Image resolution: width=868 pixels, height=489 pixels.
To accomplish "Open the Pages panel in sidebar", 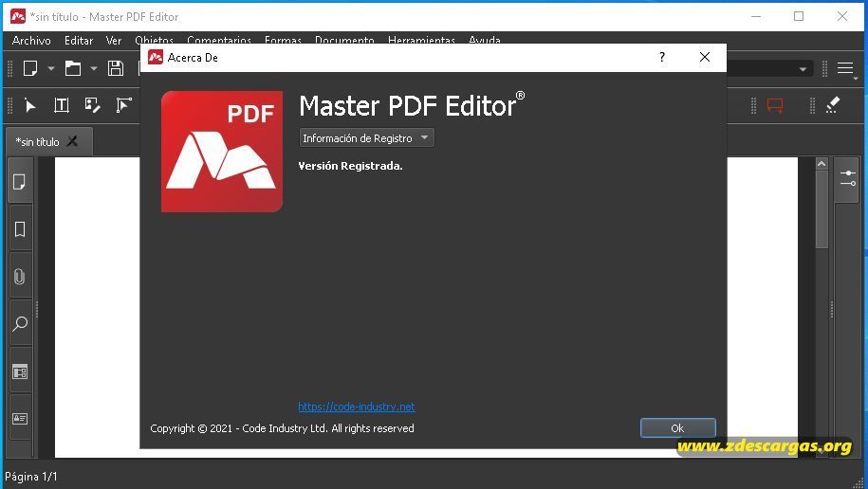I will [x=20, y=181].
